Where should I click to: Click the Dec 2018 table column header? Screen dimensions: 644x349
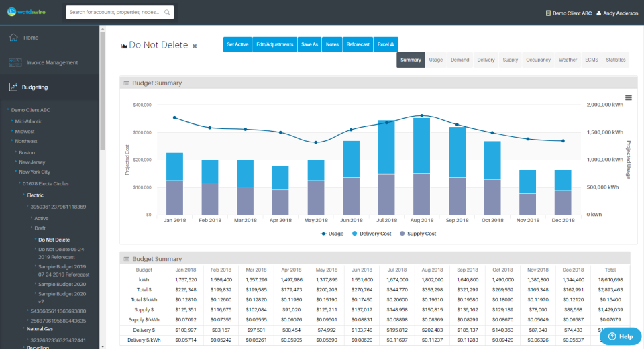point(573,270)
